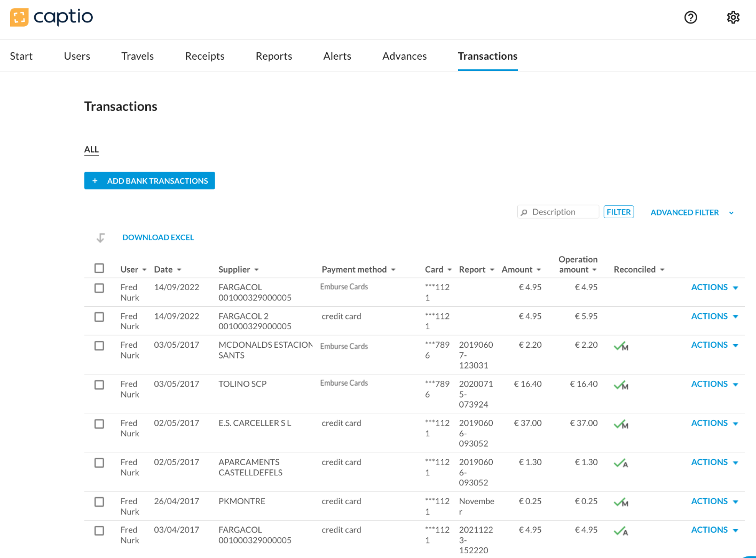Click reconciled checkmark icon for PKMONTRE row
This screenshot has height=558, width=756.
(x=621, y=502)
